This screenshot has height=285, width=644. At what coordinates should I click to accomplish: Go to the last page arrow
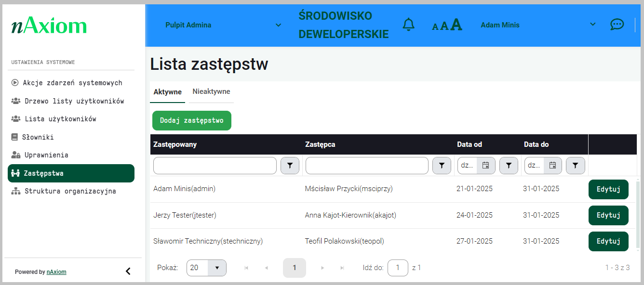342,268
